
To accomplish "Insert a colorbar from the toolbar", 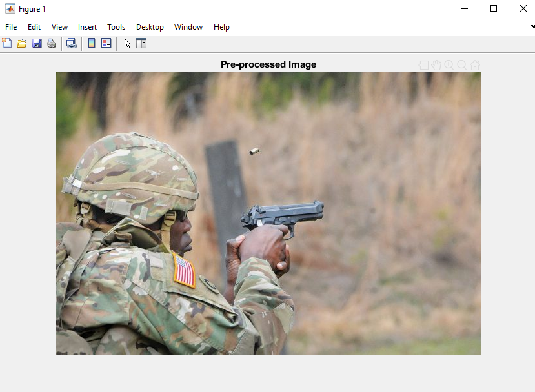I will pyautogui.click(x=92, y=43).
